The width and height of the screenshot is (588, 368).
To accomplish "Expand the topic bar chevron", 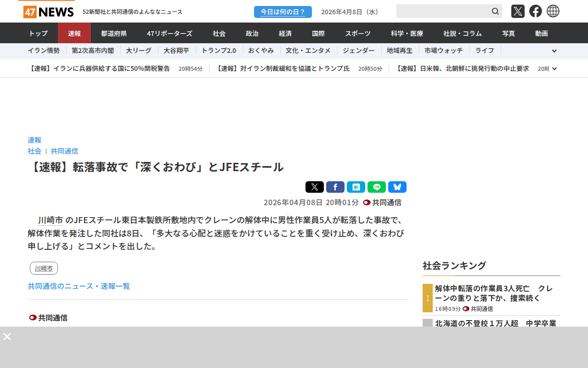I will click(x=554, y=51).
